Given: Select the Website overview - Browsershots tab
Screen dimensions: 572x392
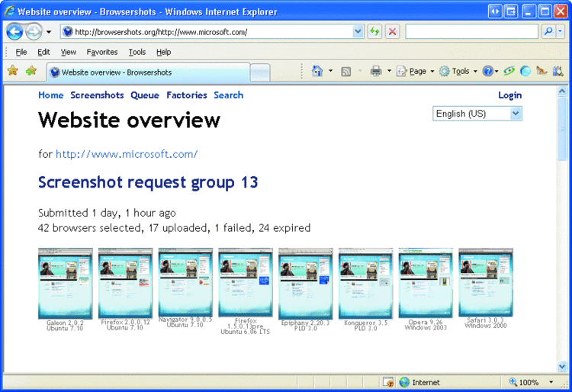Looking at the screenshot, I should click(x=149, y=72).
